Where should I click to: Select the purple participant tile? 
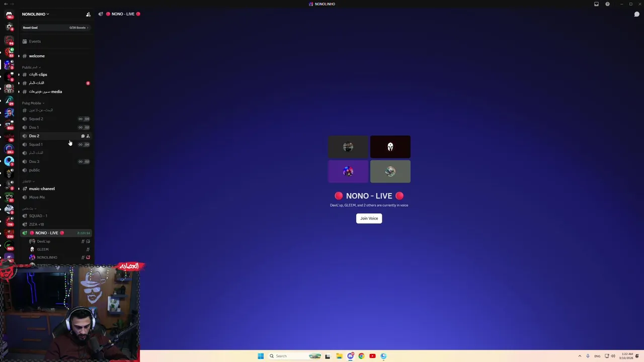(x=348, y=171)
